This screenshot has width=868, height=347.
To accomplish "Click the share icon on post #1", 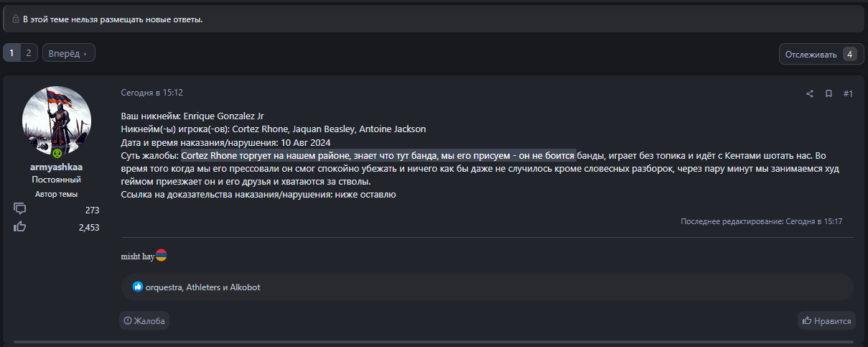I will [810, 93].
